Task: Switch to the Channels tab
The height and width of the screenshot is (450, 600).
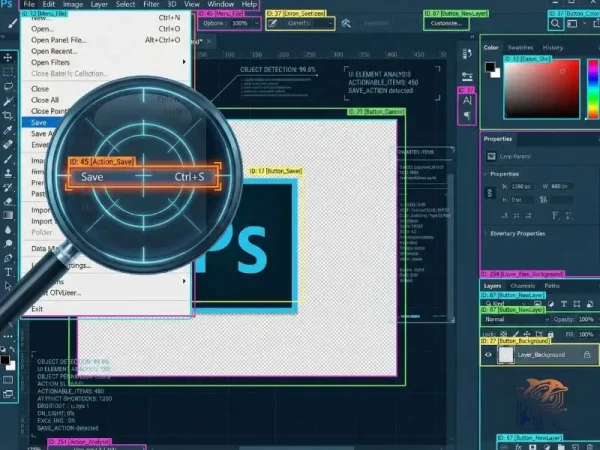Action: [522, 286]
